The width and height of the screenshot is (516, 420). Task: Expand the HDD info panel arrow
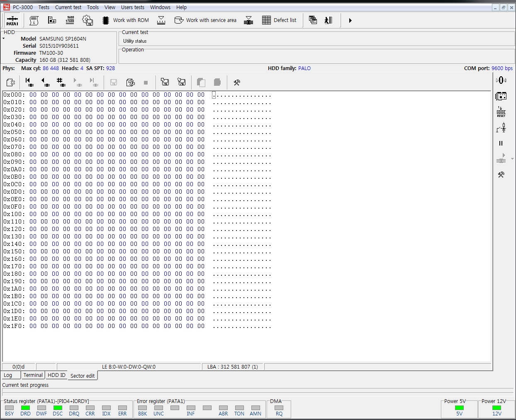point(4,39)
